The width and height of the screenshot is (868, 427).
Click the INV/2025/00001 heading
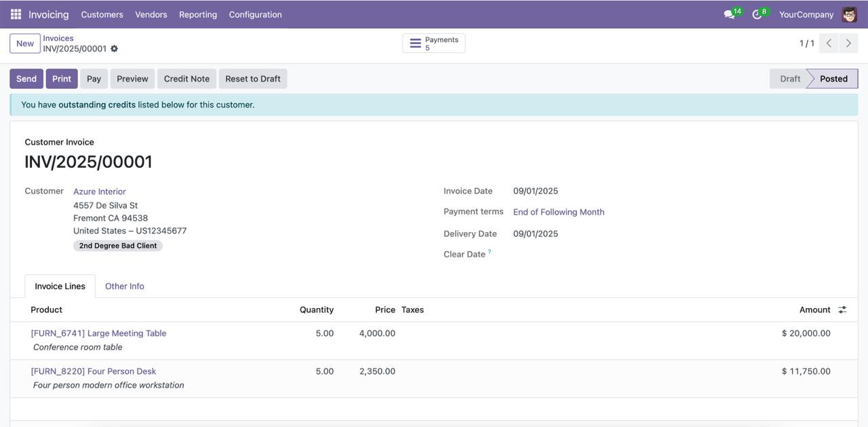click(x=89, y=162)
